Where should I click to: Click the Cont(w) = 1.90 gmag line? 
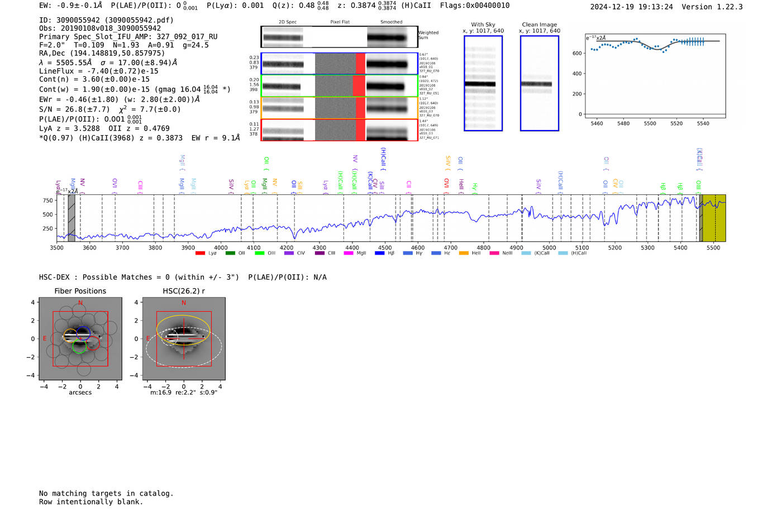click(135, 89)
